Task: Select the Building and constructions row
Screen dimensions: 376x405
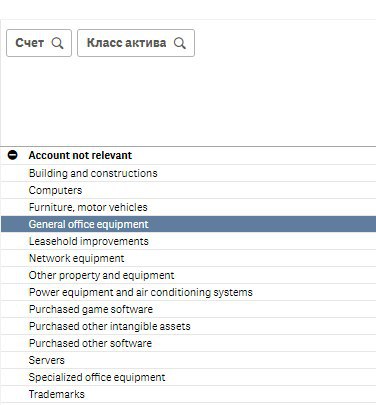Action: pos(188,173)
